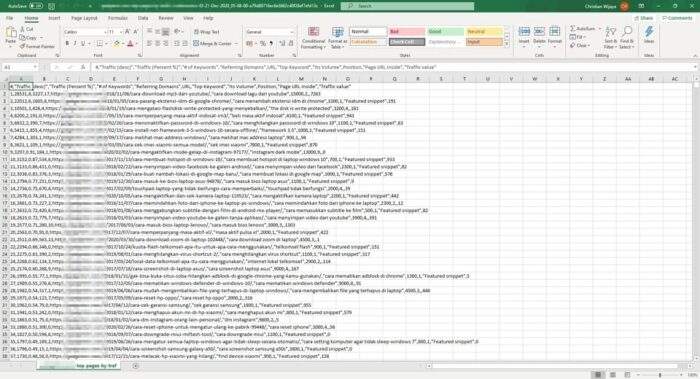Click the Percent style icon
Screen dimensions: 700x379
click(x=263, y=44)
